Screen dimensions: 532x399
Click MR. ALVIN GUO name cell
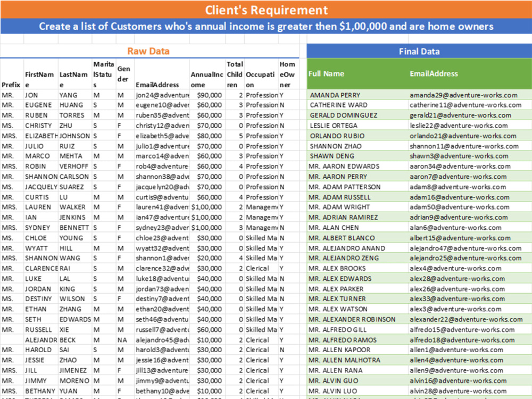coord(358,381)
